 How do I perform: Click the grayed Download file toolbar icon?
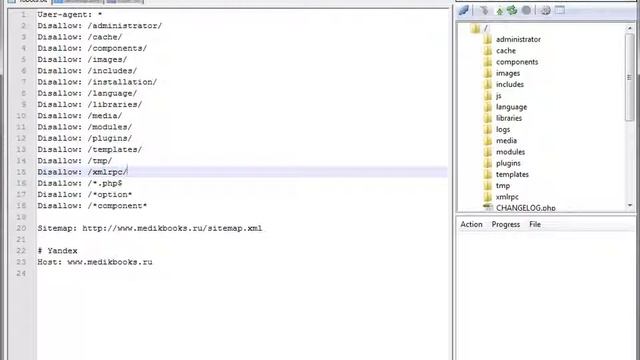484,10
